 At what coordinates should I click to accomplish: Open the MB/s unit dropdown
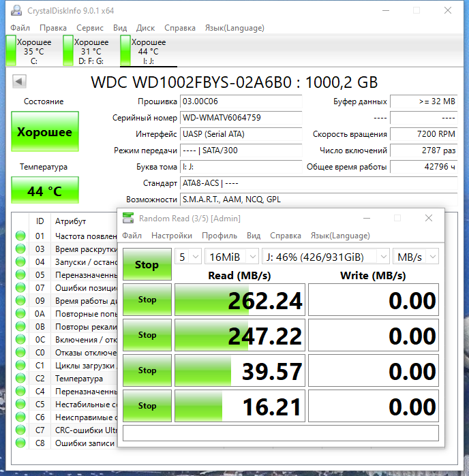416,257
